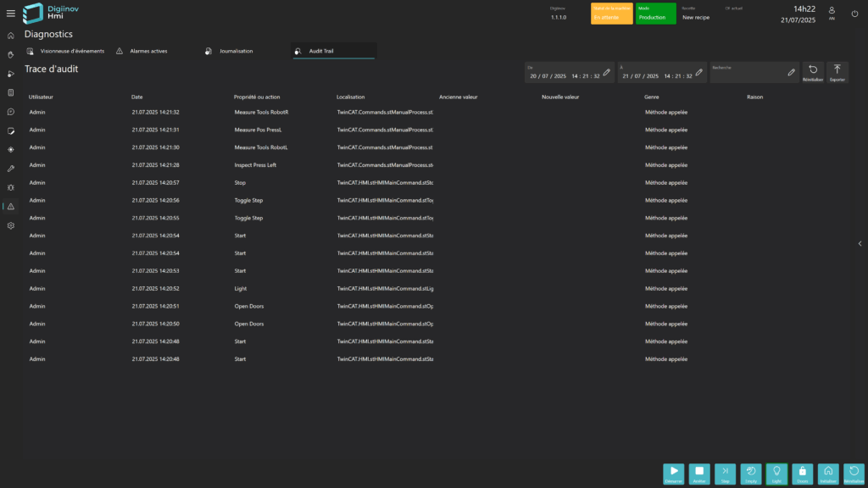Expand the collapsed right side panel chevron
868x488 pixels.
[860, 244]
